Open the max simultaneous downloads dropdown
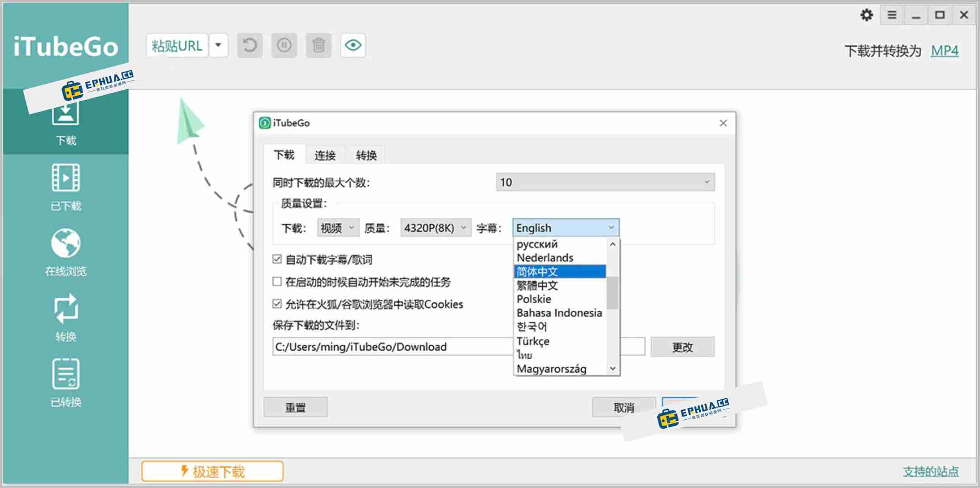Image resolution: width=980 pixels, height=488 pixels. (x=605, y=182)
